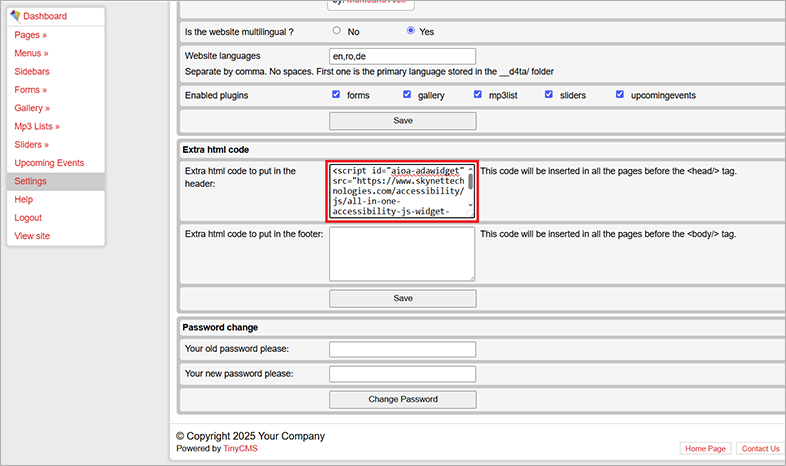This screenshot has width=786, height=466.
Task: Focus the old password input field
Action: coord(402,349)
